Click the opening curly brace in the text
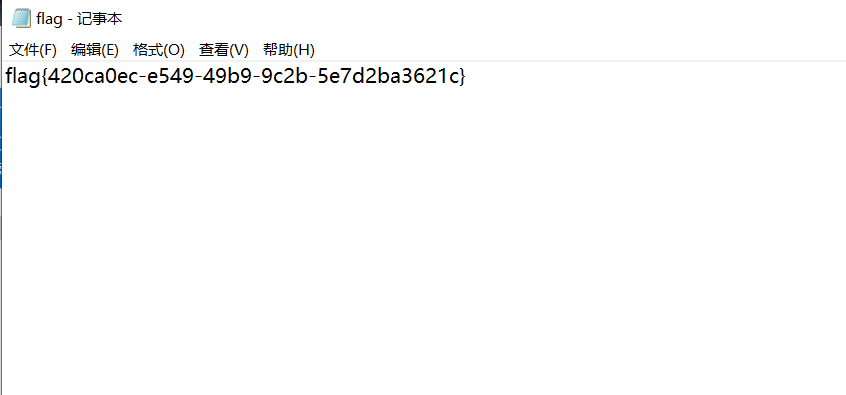Screen dimensions: 846x395 point(44,77)
